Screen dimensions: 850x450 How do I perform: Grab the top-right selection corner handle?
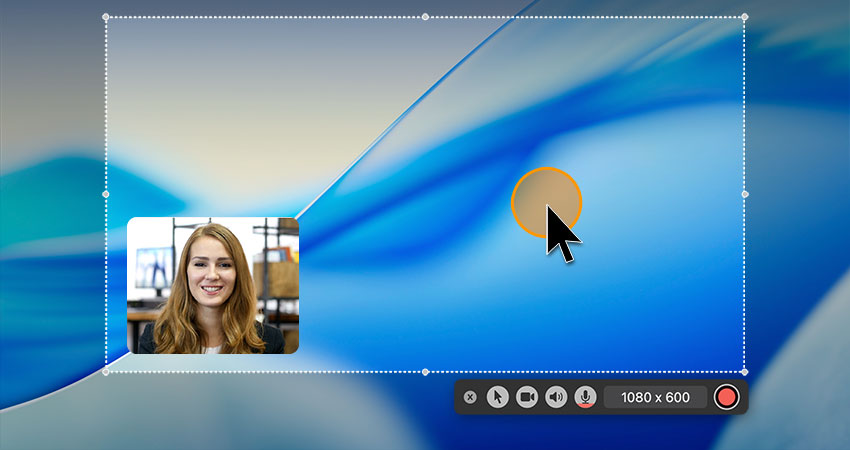(x=745, y=17)
